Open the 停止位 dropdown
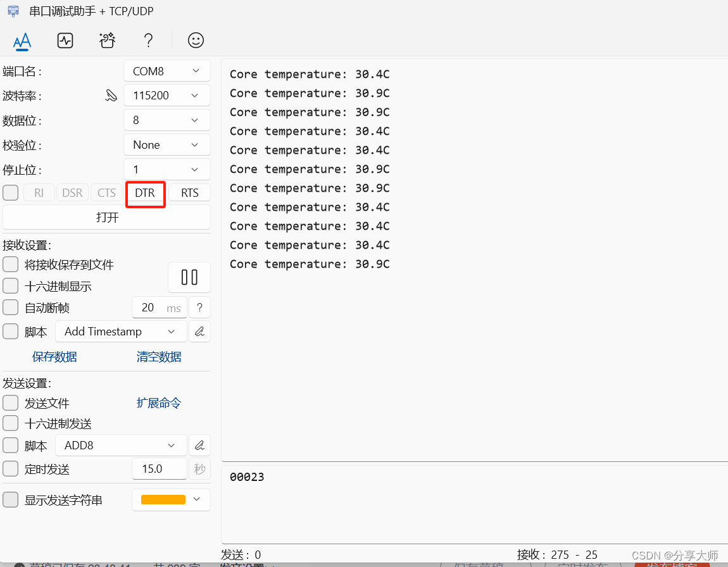Viewport: 728px width, 567px height. tap(166, 169)
